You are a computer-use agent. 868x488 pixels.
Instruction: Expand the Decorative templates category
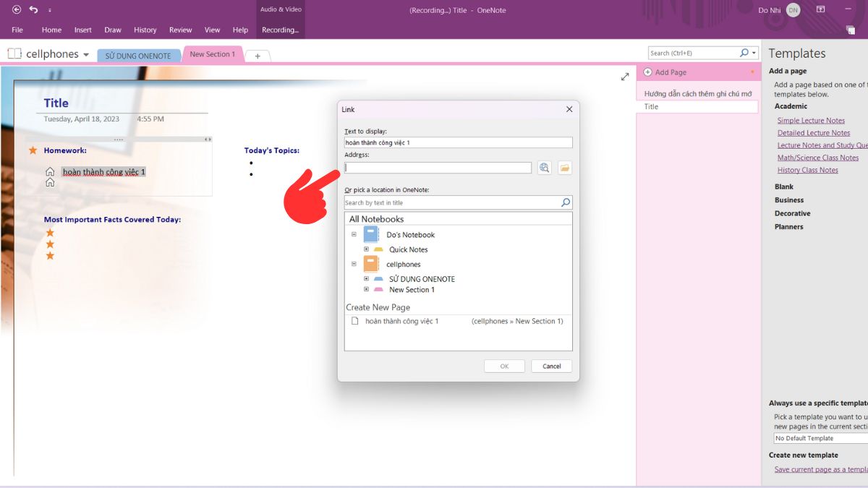point(793,213)
